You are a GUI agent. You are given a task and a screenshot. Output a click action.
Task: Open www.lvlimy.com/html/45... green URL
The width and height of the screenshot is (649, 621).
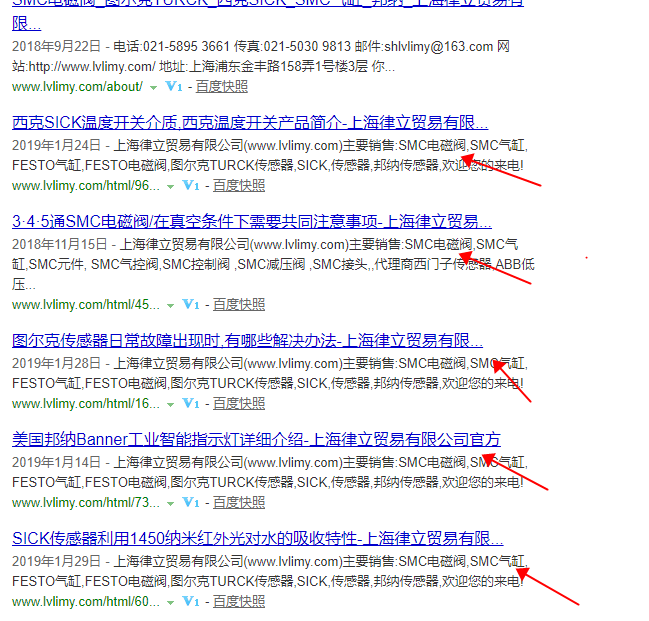click(x=86, y=305)
